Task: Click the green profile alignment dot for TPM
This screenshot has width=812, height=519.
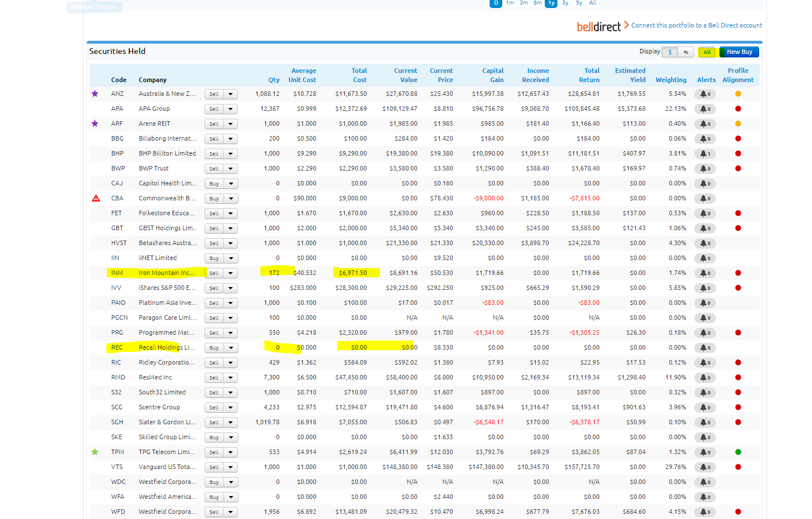Action: tap(738, 452)
